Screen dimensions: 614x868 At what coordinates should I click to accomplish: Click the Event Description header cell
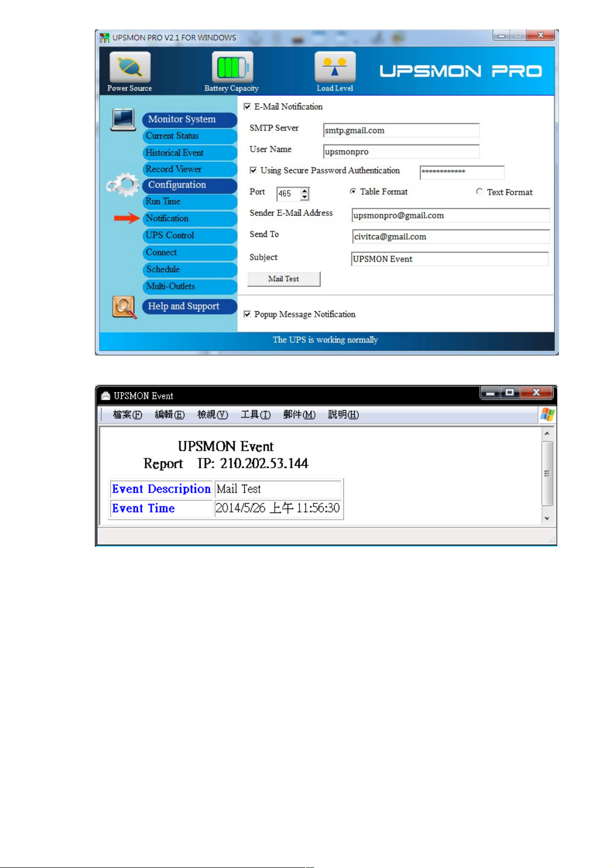[x=161, y=489]
